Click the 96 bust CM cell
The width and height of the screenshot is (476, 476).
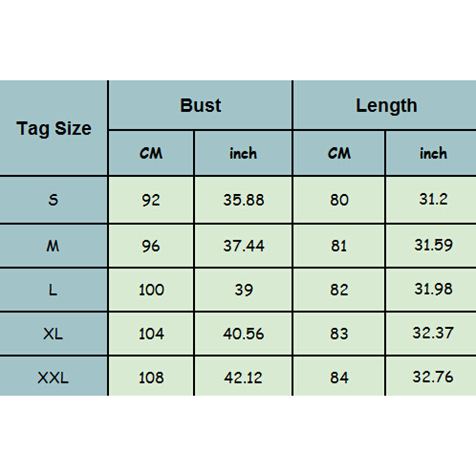point(151,246)
